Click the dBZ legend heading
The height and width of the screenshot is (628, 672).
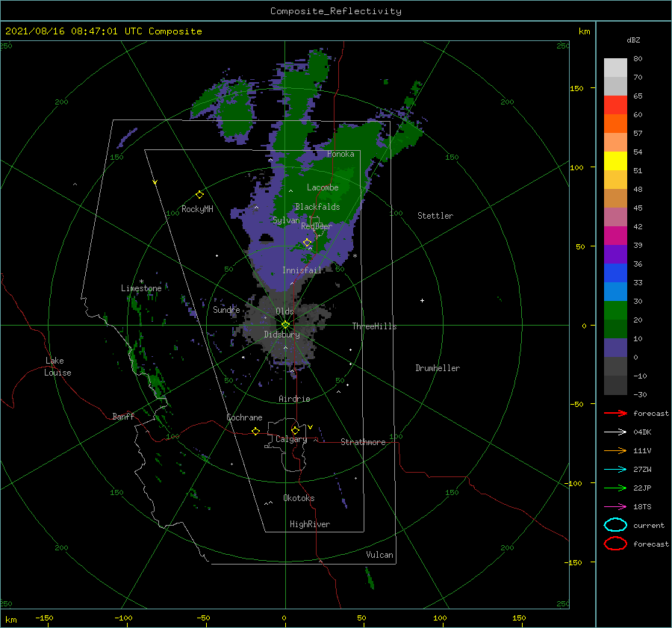[x=633, y=40]
